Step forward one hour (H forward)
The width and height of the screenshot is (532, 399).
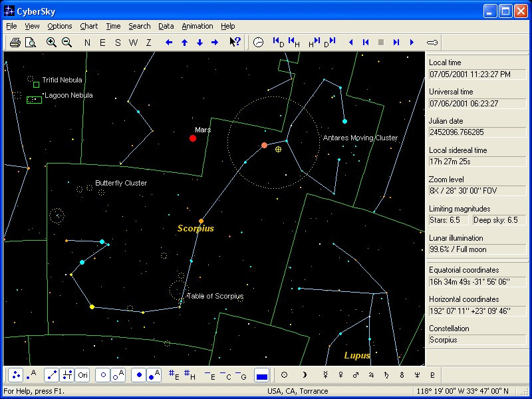click(x=314, y=43)
